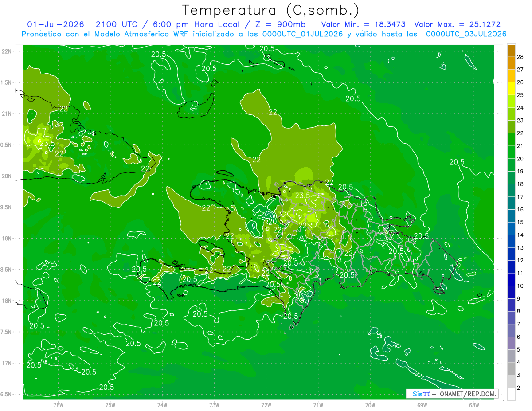Click legend value '12' on color scale
The height and width of the screenshot is (411, 532).
(520, 260)
